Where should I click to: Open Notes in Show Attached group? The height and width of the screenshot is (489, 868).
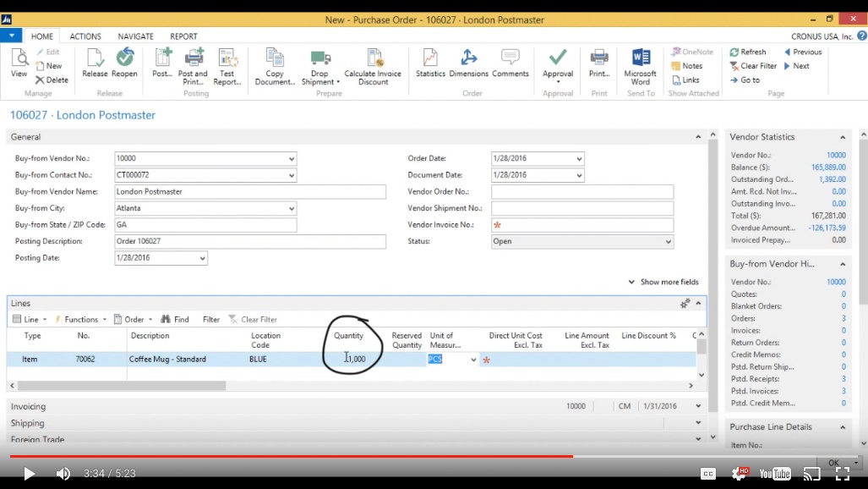point(686,65)
